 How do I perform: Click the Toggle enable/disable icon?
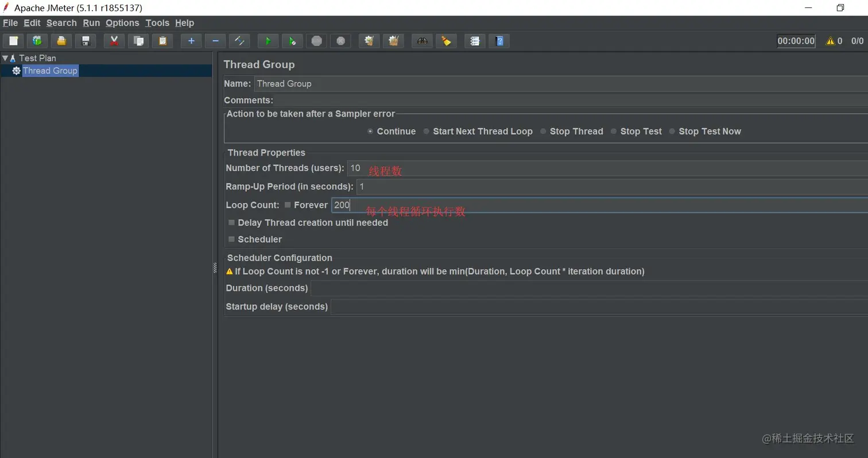(x=239, y=41)
